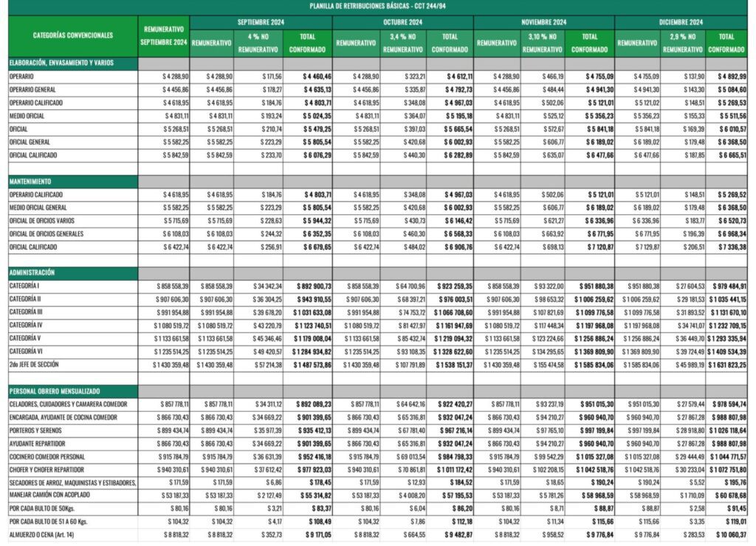Viewport: 756px width, 546px height.
Task: Select the 'MEDIO OFICIAL' row label
Action: point(27,116)
